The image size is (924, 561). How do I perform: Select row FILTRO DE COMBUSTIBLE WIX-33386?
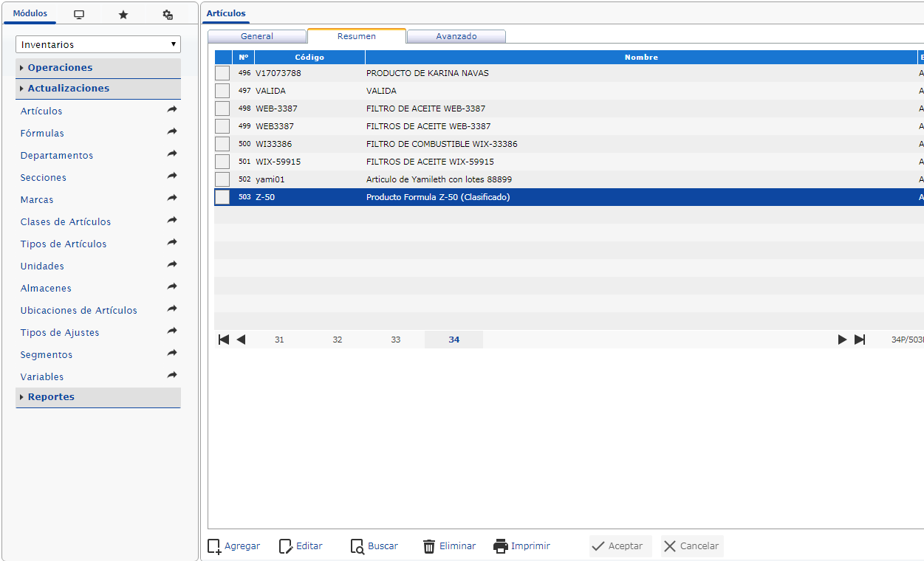569,144
